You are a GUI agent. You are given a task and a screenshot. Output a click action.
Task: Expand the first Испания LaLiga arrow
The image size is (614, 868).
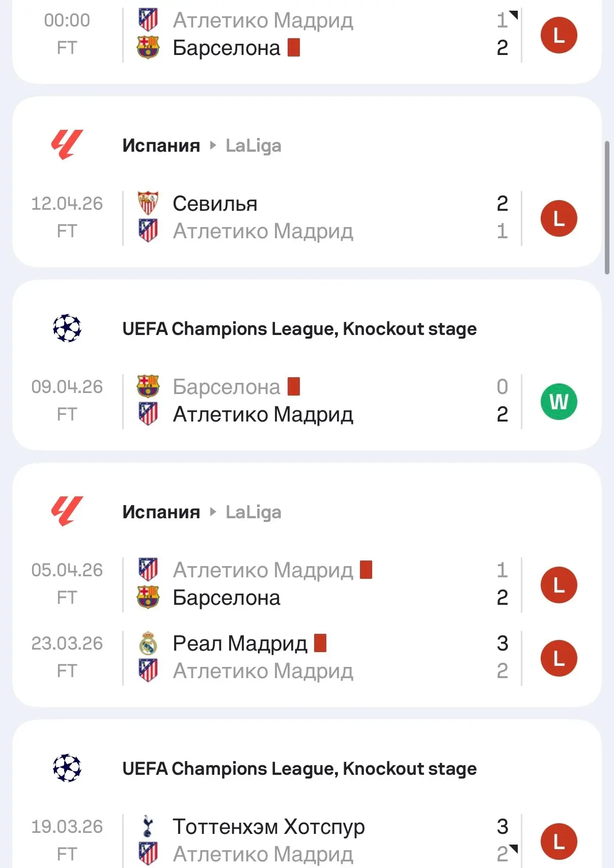coord(213,146)
